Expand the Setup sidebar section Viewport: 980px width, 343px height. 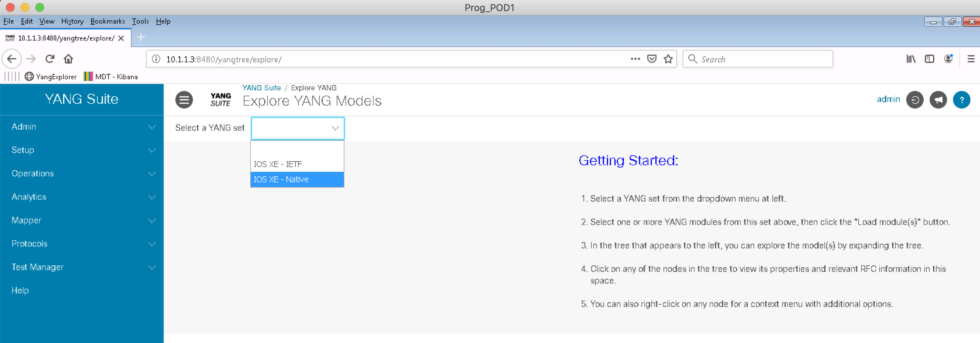[82, 150]
